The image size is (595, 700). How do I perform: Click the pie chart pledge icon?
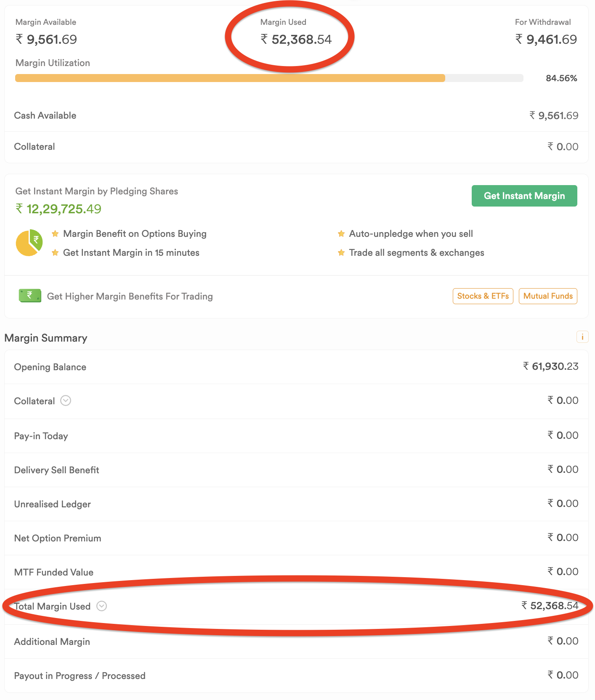[29, 243]
